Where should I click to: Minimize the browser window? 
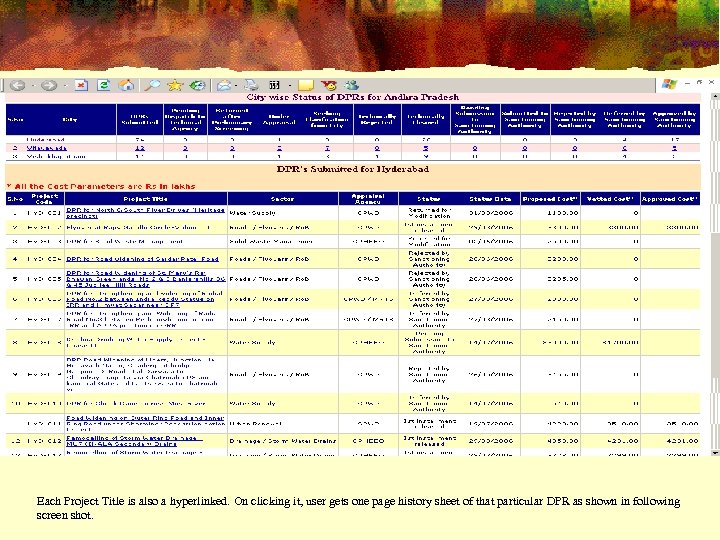[x=687, y=83]
